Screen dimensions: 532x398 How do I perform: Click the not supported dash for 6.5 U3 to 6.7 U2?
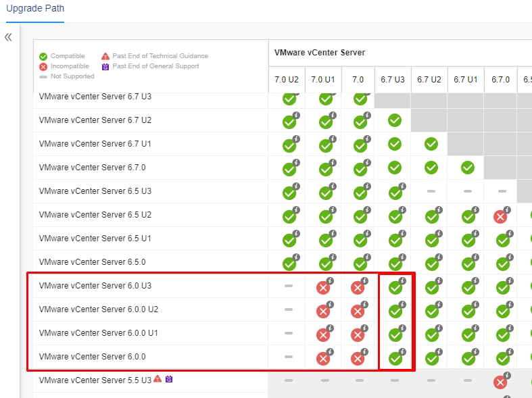pos(431,191)
